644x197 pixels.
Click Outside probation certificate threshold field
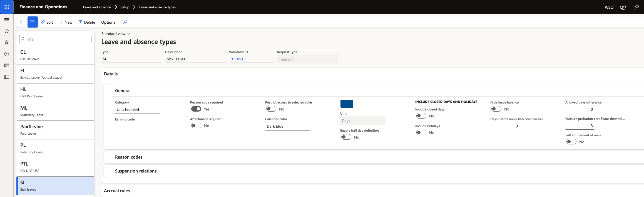(x=580, y=126)
